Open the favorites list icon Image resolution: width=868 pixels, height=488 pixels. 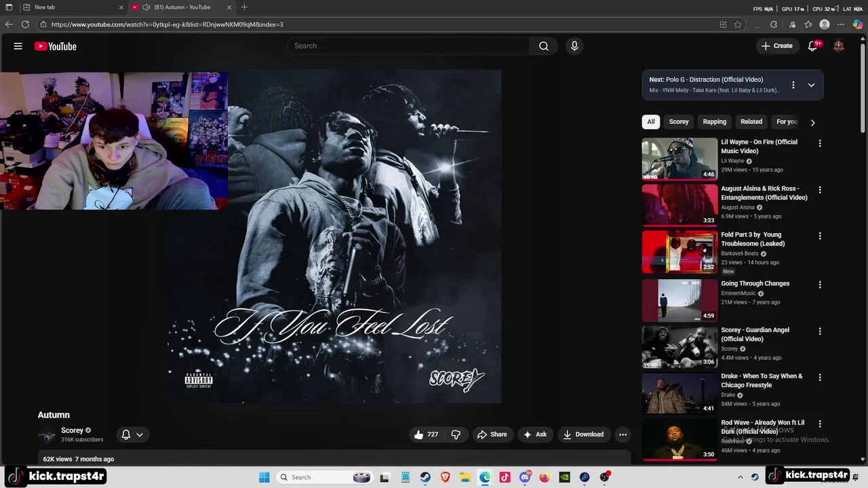click(808, 24)
